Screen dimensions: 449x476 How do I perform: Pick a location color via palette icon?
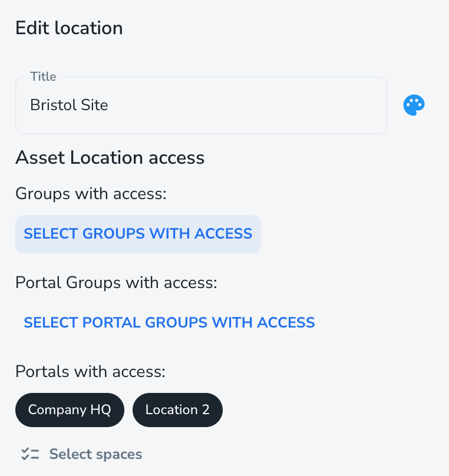tap(414, 105)
